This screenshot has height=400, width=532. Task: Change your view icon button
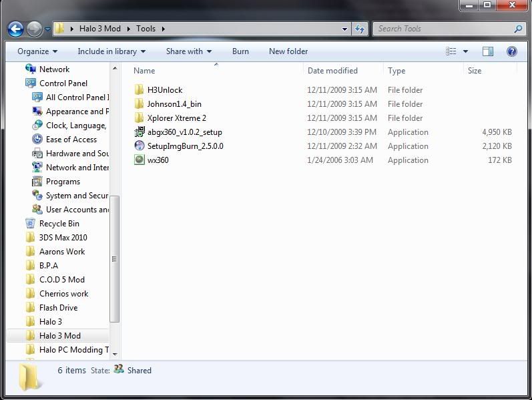[451, 51]
